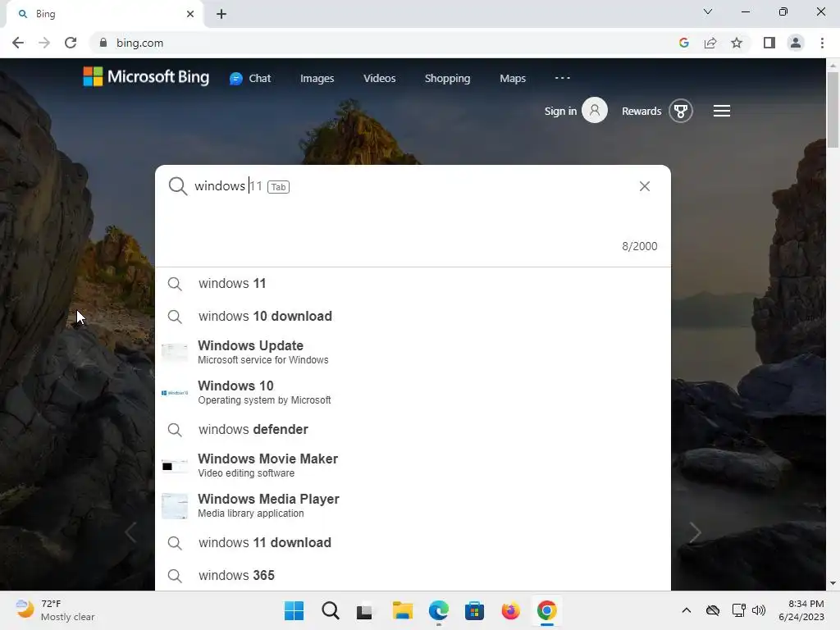Choose the 'Windows Update' suggestion
This screenshot has height=630, width=840.
point(413,352)
